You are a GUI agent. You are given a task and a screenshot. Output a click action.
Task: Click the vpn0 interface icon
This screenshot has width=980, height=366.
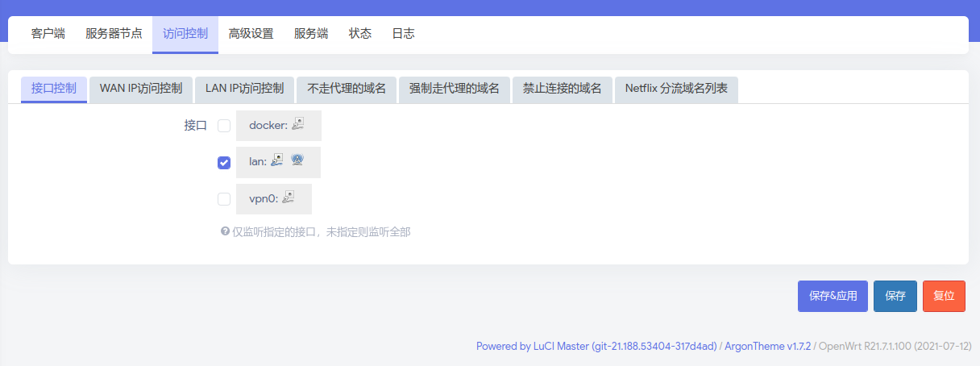point(289,197)
